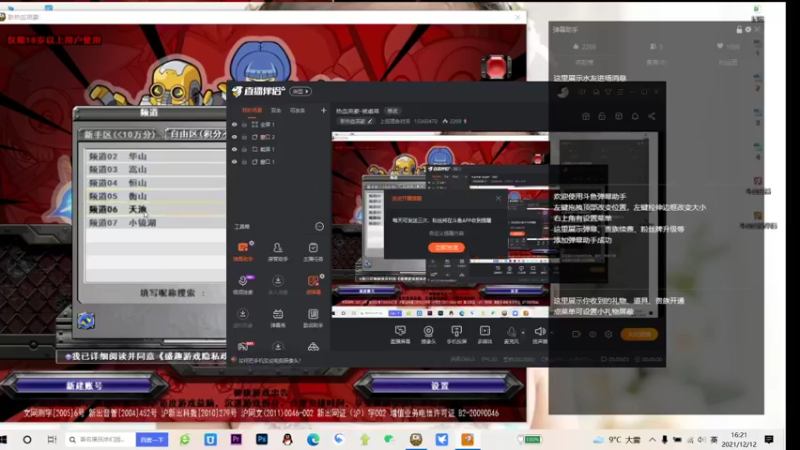
Task: Open the taskbar notification center
Action: click(769, 439)
